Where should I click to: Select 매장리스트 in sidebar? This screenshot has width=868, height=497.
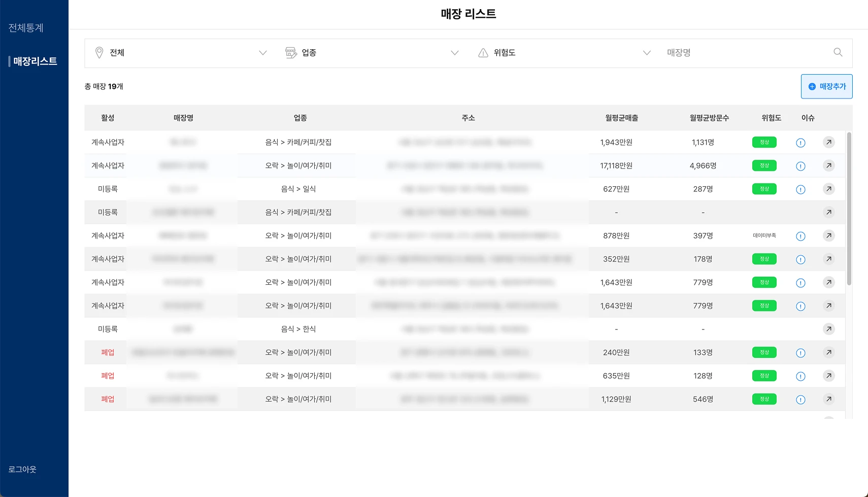[x=35, y=61]
